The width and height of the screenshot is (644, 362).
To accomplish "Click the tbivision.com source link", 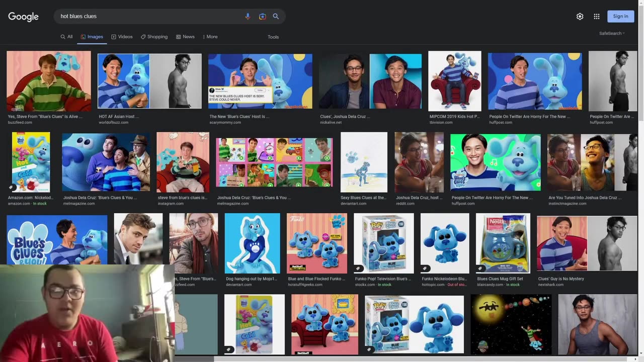I will click(441, 122).
